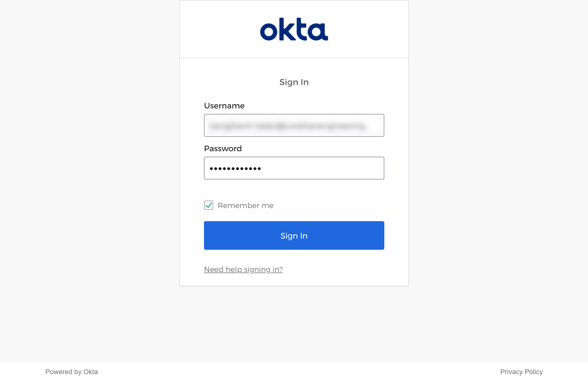This screenshot has width=588, height=381.
Task: Click the Sign In heading text
Action: (294, 82)
